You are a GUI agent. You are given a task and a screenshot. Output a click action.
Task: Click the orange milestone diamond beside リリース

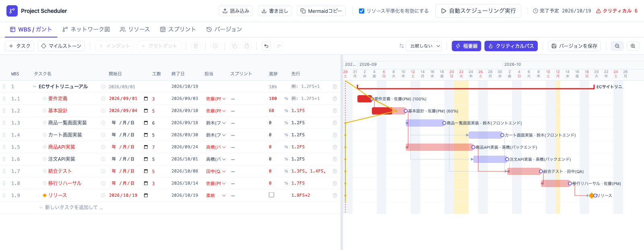pos(45,195)
